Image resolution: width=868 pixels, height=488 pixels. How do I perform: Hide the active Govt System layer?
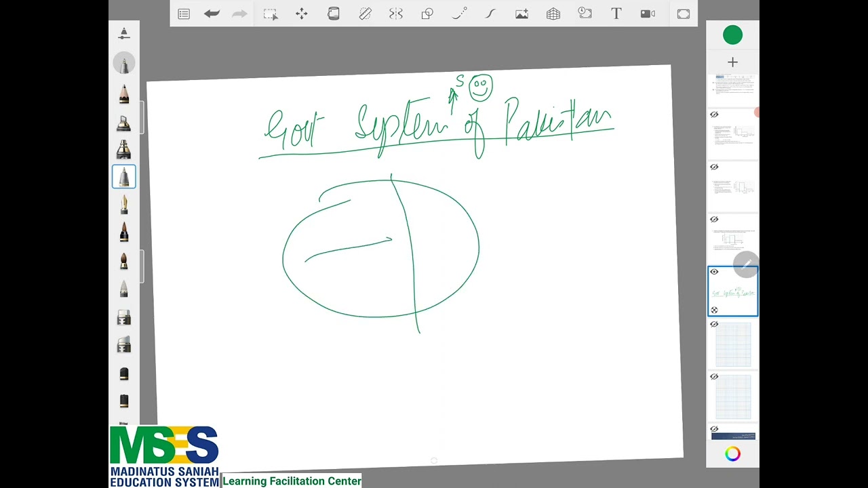[x=714, y=272]
